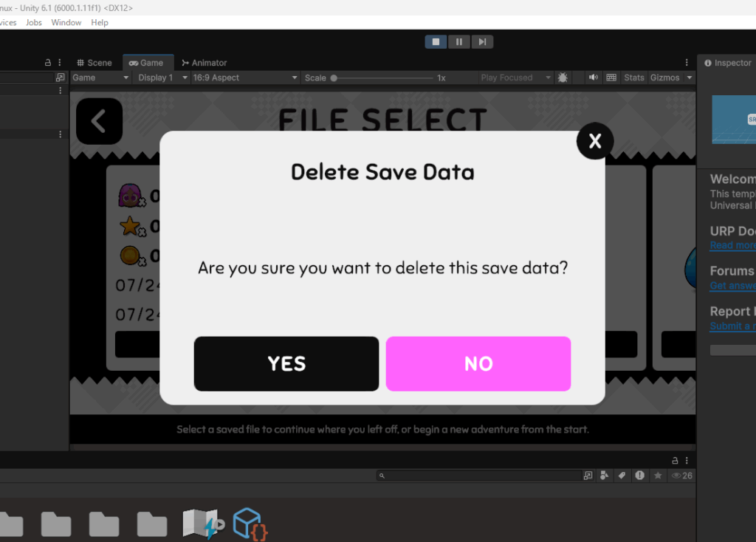Cancel deletion with the pink NO button
The width and height of the screenshot is (756, 542).
click(478, 363)
